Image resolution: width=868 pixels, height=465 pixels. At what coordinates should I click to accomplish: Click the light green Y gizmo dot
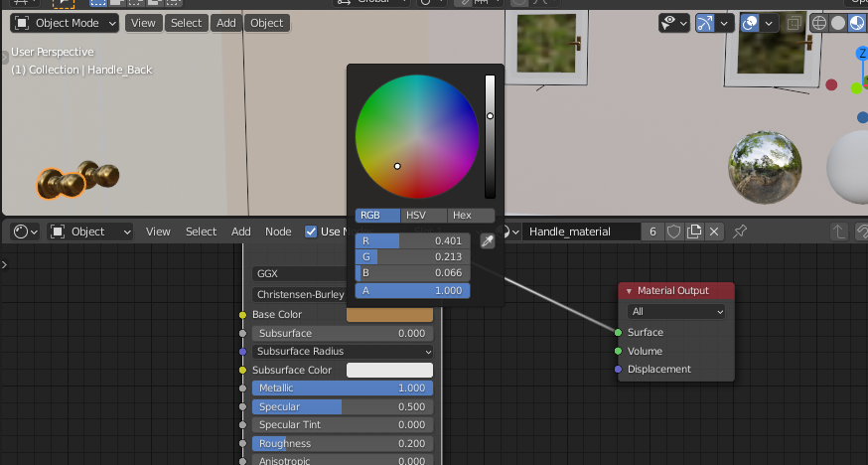tap(856, 88)
